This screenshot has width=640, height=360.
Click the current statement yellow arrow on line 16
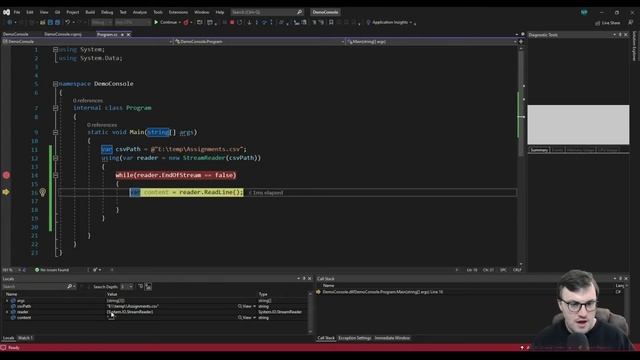point(6,192)
